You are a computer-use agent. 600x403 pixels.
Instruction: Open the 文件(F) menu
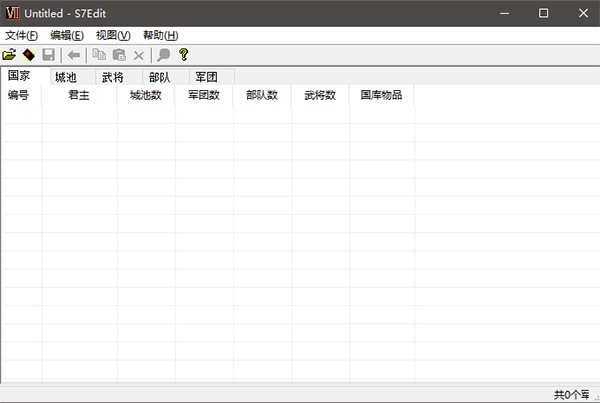(21, 35)
